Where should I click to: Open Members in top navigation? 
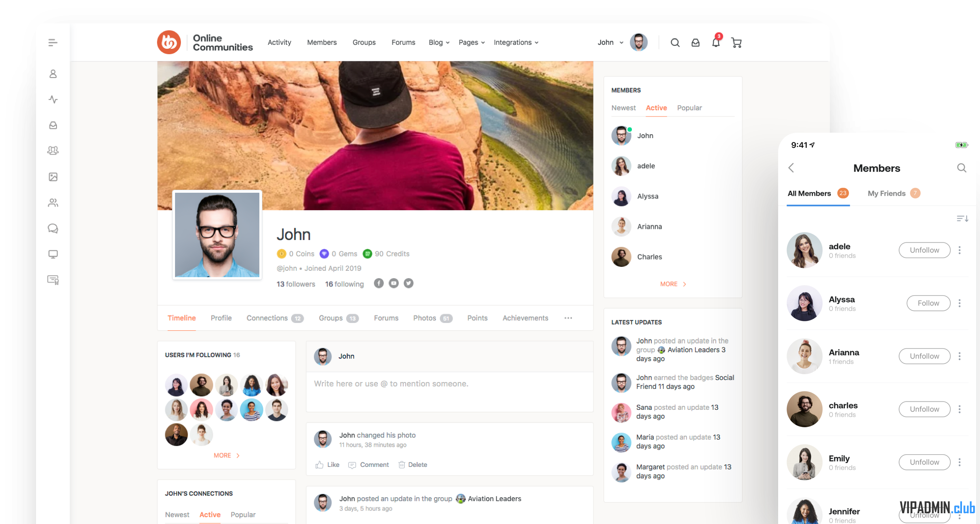coord(322,43)
